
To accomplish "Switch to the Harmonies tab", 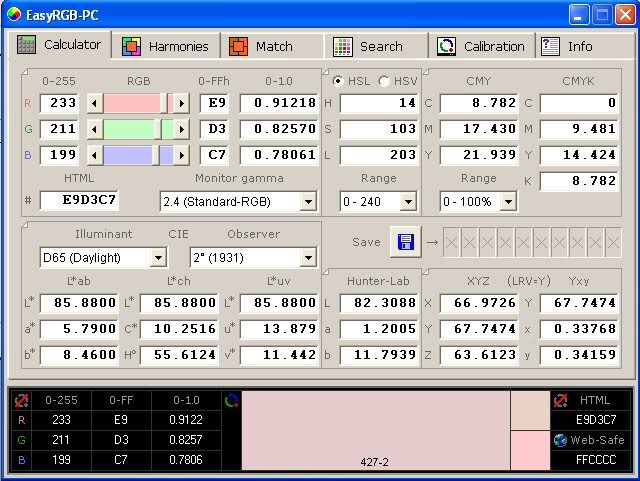I will pyautogui.click(x=167, y=46).
